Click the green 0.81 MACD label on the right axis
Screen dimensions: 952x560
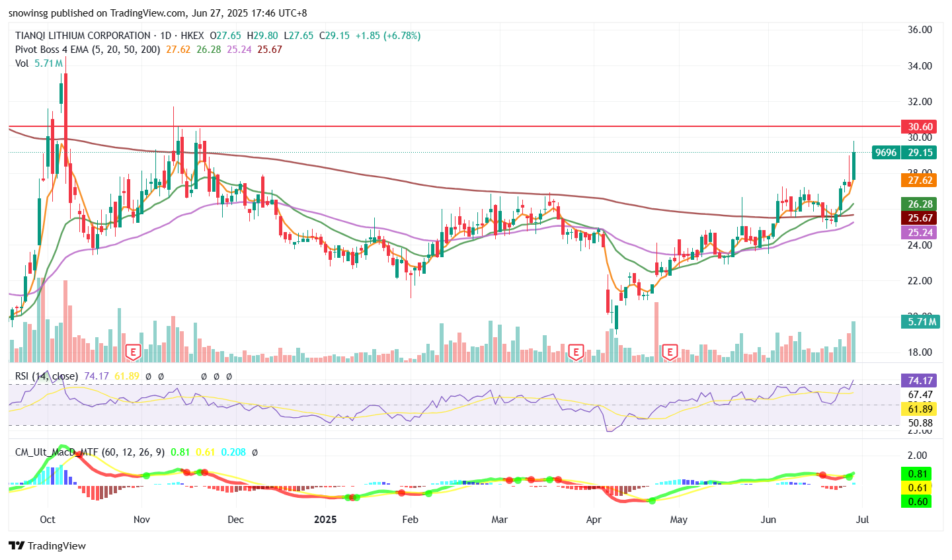pos(918,474)
